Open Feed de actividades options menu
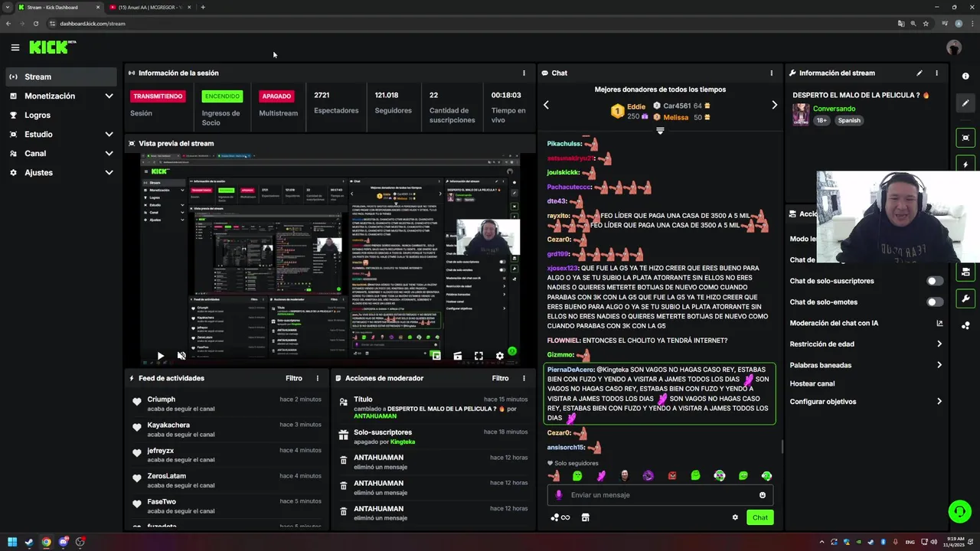The height and width of the screenshot is (551, 980). 317,378
